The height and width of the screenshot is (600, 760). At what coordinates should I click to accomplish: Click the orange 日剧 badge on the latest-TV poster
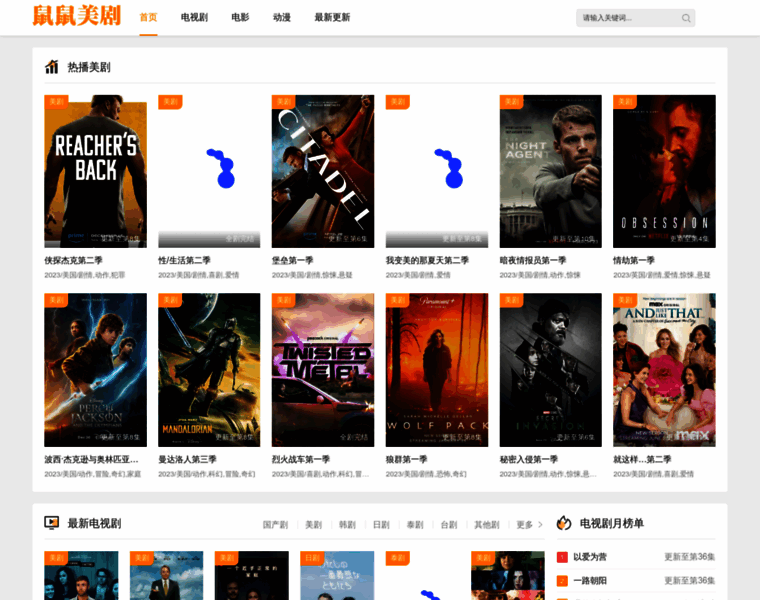(x=312, y=558)
